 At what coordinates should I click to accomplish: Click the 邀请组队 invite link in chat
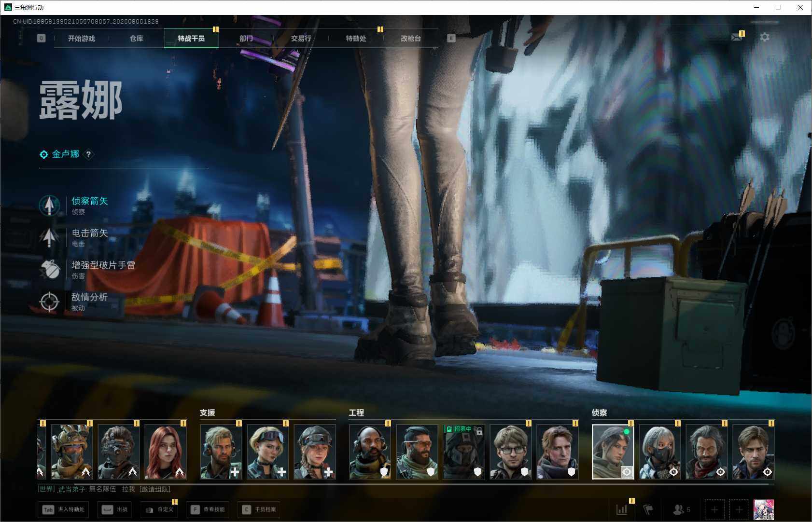[x=155, y=489]
